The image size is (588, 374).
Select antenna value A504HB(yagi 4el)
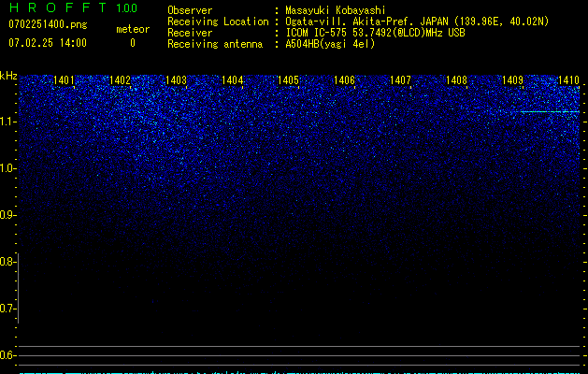click(x=330, y=44)
